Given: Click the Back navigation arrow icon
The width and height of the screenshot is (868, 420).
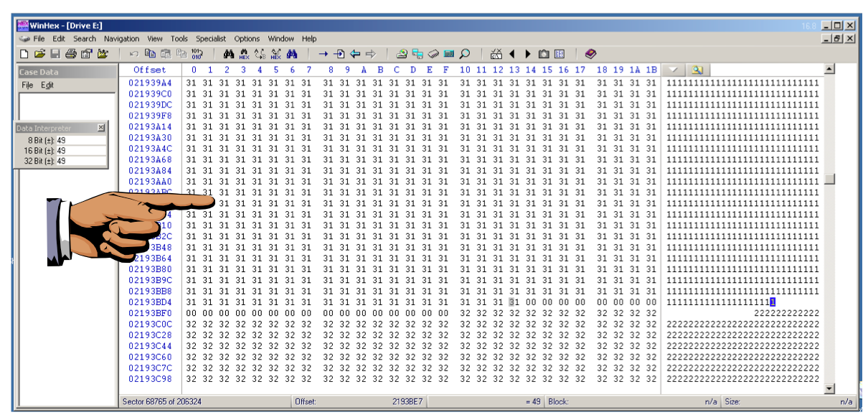Looking at the screenshot, I should pos(354,54).
